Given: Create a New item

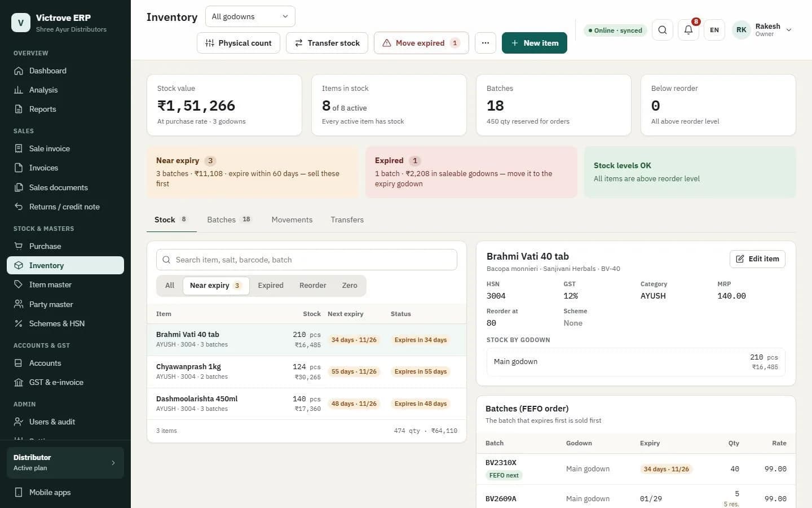Looking at the screenshot, I should (x=535, y=43).
